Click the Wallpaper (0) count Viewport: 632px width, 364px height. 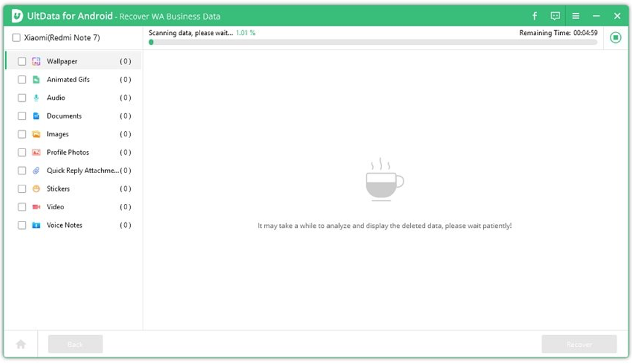click(x=125, y=61)
